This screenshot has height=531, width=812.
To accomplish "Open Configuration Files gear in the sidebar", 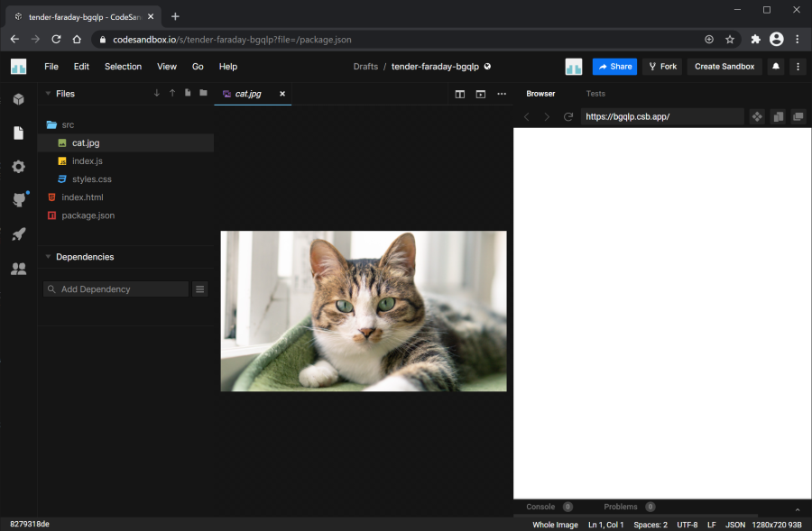I will (18, 167).
